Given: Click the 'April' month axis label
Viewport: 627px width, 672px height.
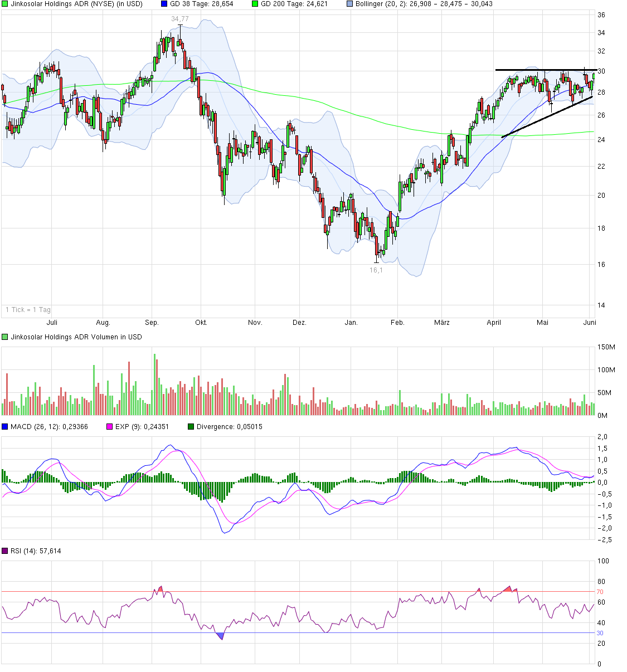Looking at the screenshot, I should pyautogui.click(x=494, y=323).
